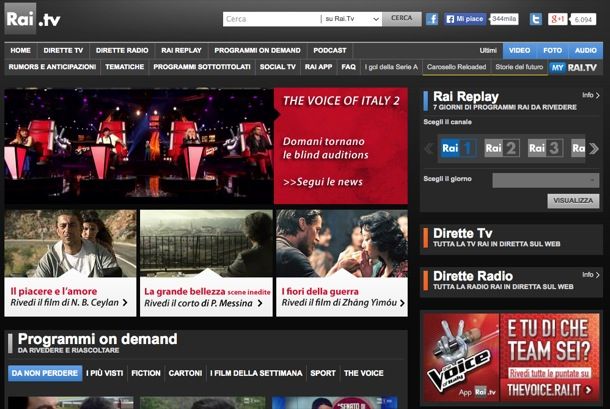The image size is (610, 409).
Task: Open Dirette Radio Info link
Action: pyautogui.click(x=591, y=275)
